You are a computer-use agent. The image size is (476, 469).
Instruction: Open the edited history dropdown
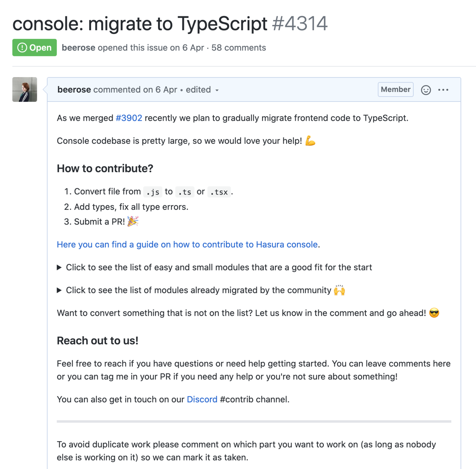point(202,90)
